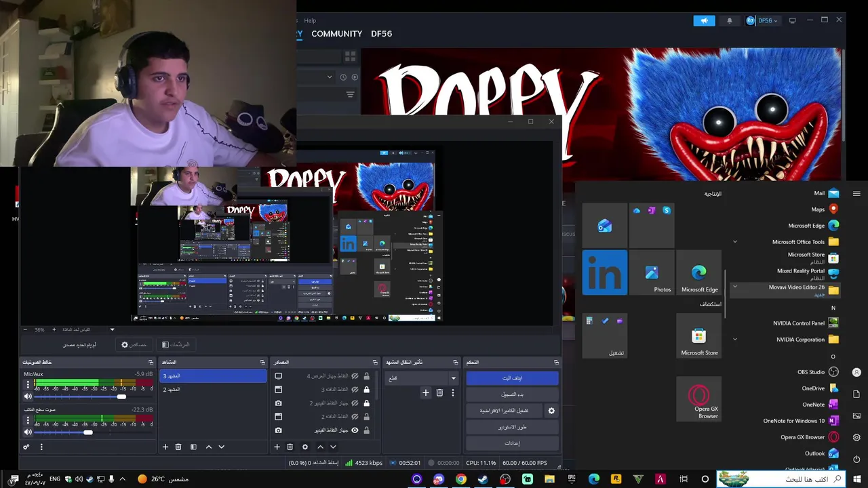Open Google Chrome from the taskbar

[461, 479]
